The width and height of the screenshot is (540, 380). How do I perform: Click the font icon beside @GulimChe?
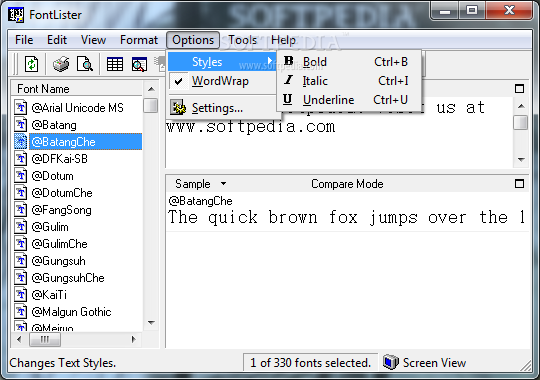pyautogui.click(x=21, y=244)
